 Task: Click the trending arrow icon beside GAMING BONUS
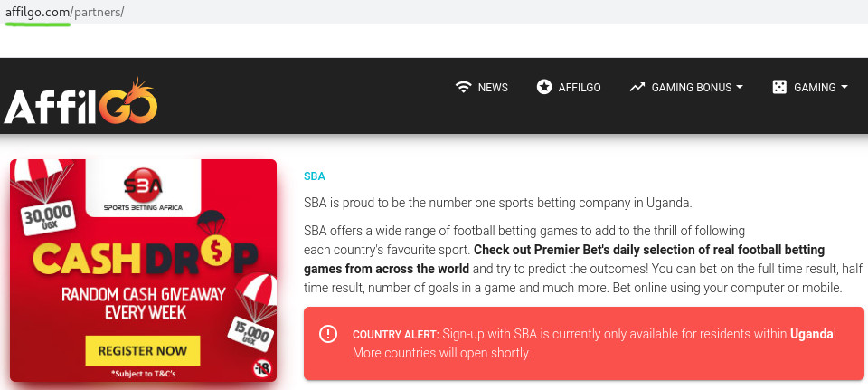[x=637, y=87]
